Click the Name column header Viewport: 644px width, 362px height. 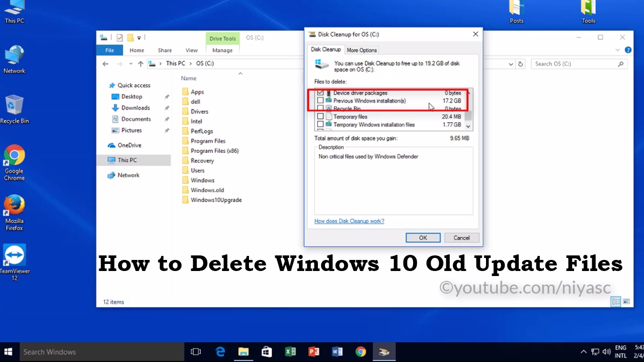click(x=189, y=78)
